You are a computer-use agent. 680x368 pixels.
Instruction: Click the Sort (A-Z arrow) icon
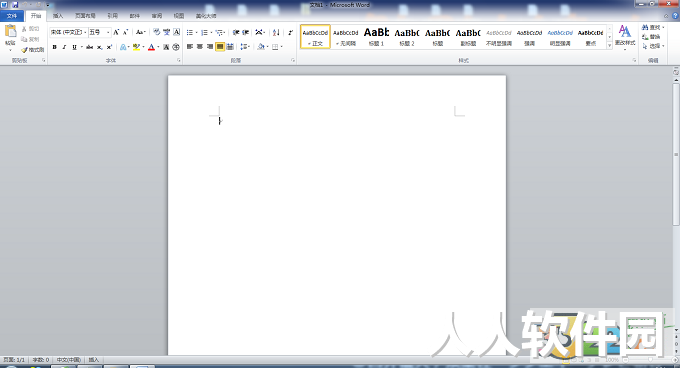point(276,32)
